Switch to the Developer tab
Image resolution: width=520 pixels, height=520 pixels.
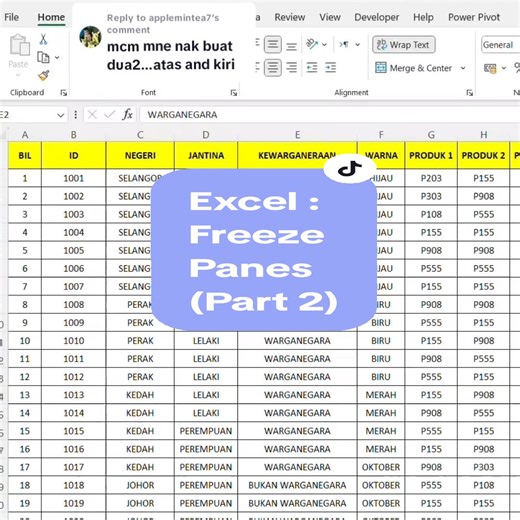[x=377, y=17]
